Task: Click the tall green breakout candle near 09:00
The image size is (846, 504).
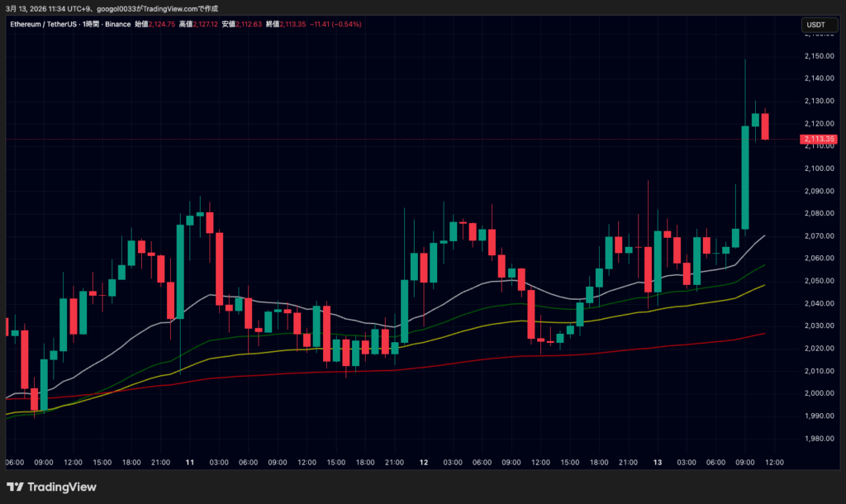Action: coord(745,178)
